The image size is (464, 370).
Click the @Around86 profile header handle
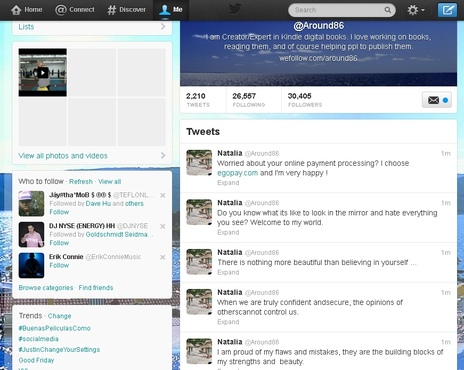coord(319,26)
